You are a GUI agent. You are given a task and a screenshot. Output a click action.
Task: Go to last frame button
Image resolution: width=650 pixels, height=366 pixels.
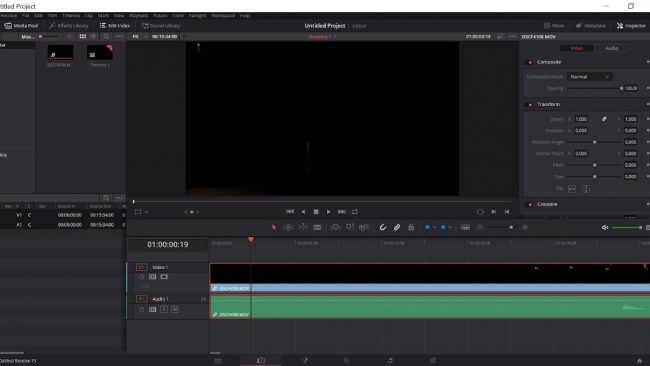(x=342, y=212)
